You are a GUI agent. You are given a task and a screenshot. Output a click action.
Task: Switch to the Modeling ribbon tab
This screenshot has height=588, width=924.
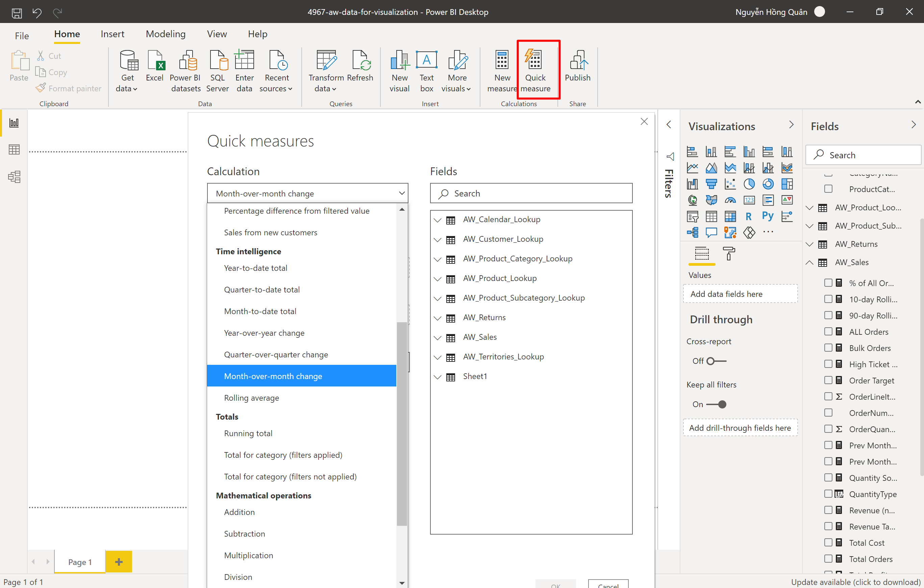[x=166, y=34]
